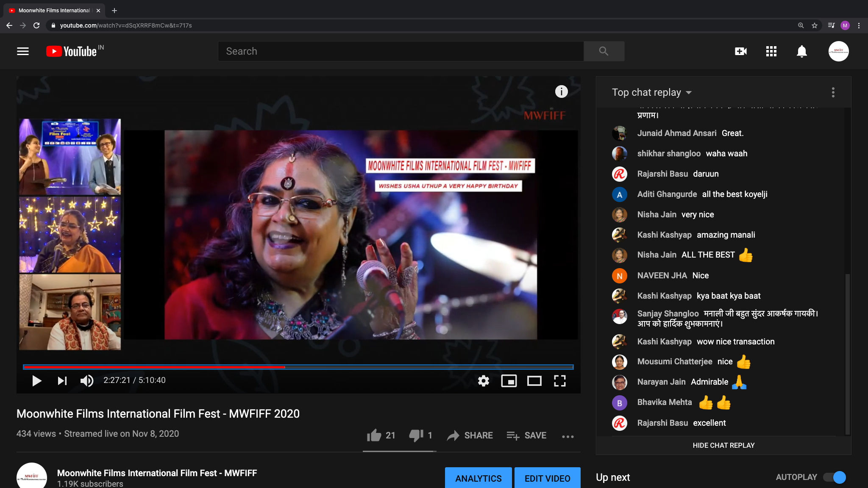Open chat replay options three-dot menu
Image resolution: width=868 pixels, height=488 pixels.
pyautogui.click(x=833, y=92)
